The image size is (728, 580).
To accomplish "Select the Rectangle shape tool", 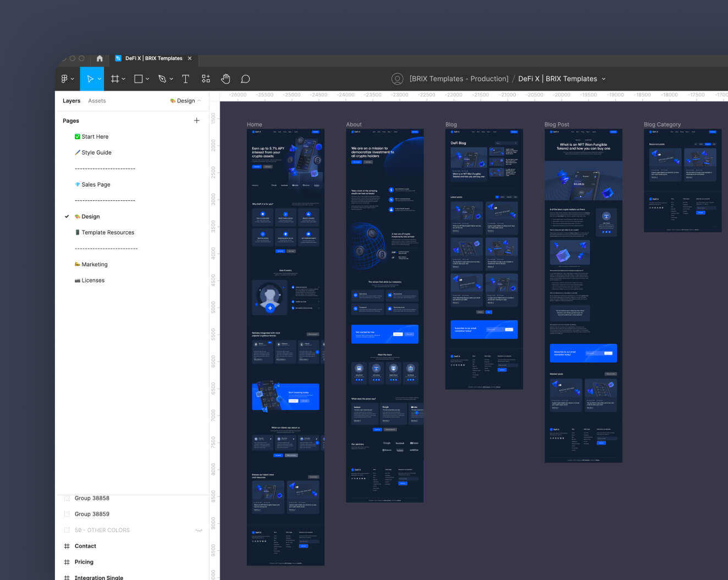I will pos(137,79).
